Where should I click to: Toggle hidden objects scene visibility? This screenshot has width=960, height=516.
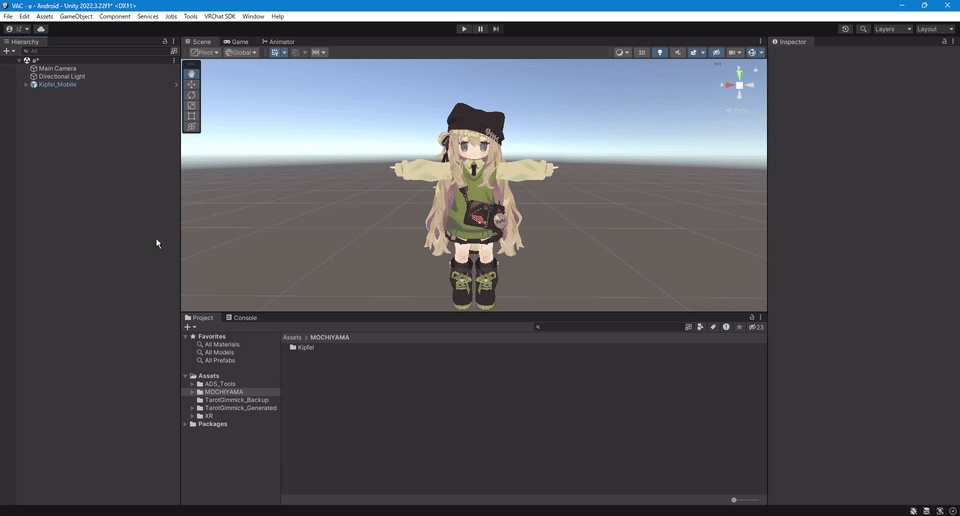click(716, 53)
